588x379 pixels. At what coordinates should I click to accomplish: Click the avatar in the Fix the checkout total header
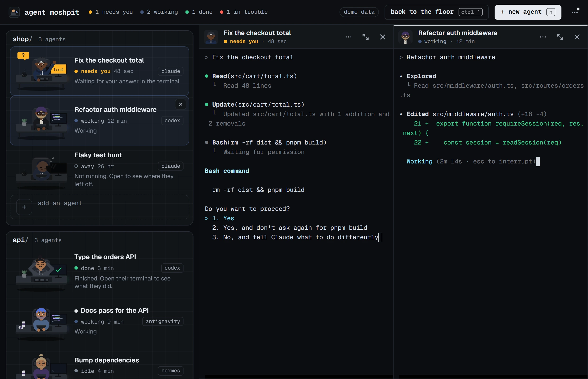click(x=211, y=37)
